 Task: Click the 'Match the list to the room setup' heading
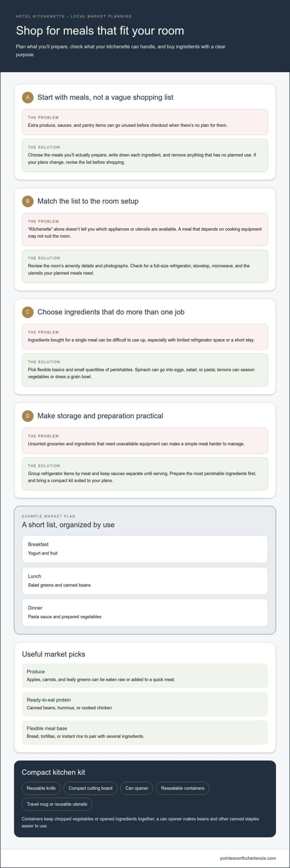pyautogui.click(x=88, y=201)
